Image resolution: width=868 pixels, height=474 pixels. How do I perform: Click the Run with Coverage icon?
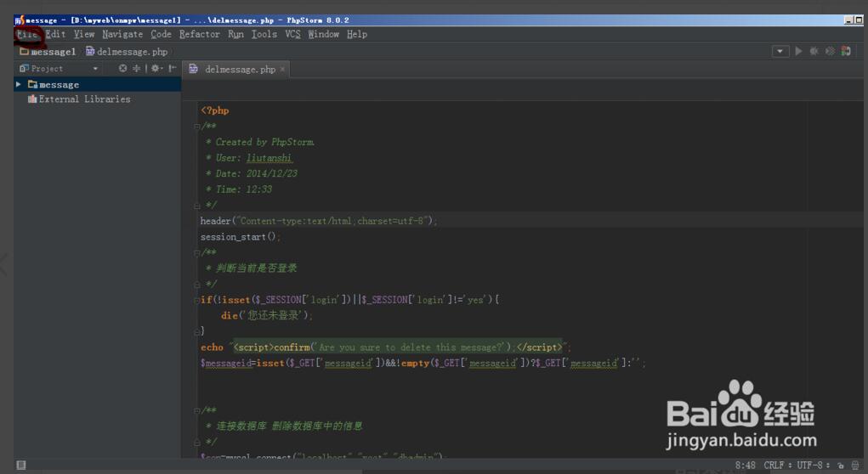click(x=830, y=51)
